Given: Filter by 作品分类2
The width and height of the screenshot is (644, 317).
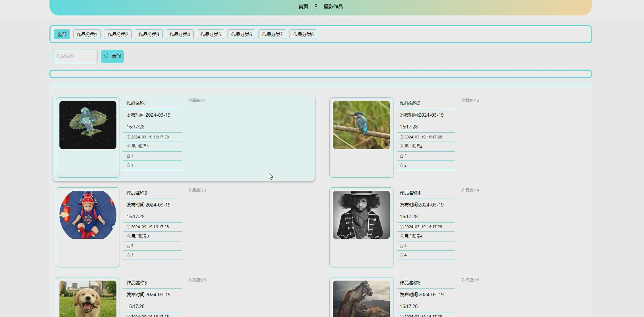Looking at the screenshot, I should point(118,34).
